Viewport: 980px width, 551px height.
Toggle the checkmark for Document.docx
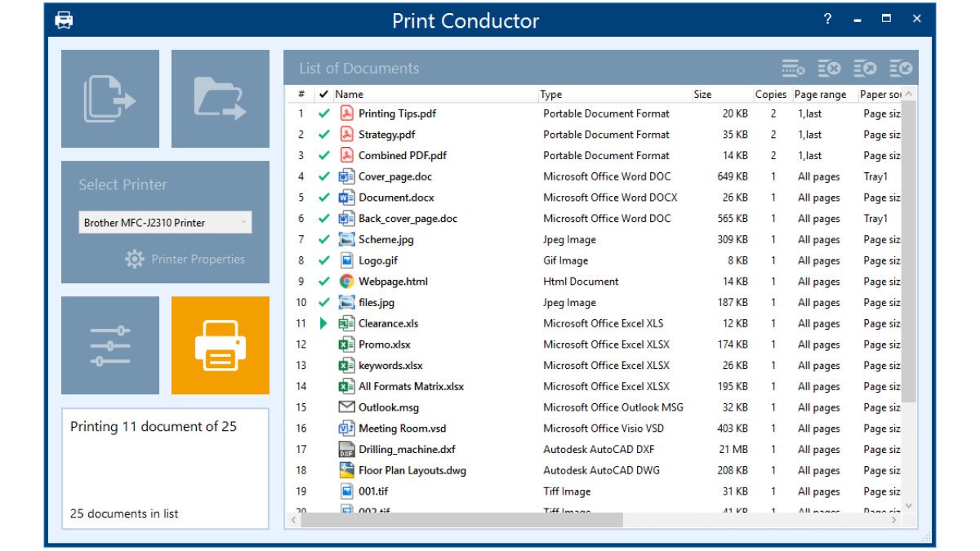[324, 198]
